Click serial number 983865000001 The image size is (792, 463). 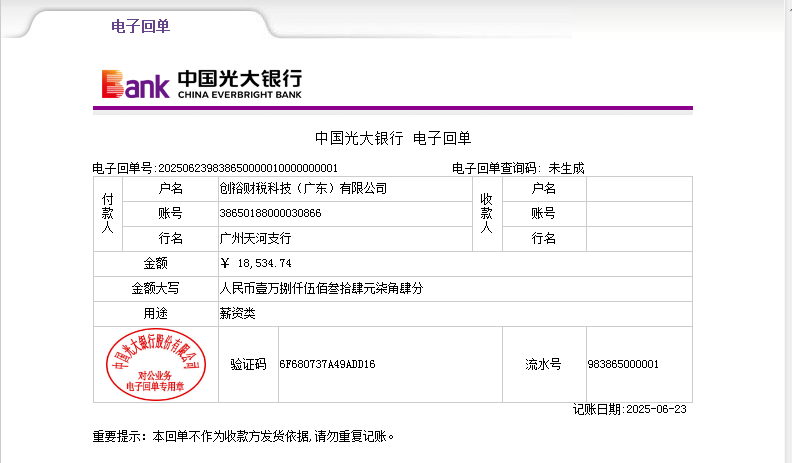pyautogui.click(x=623, y=365)
